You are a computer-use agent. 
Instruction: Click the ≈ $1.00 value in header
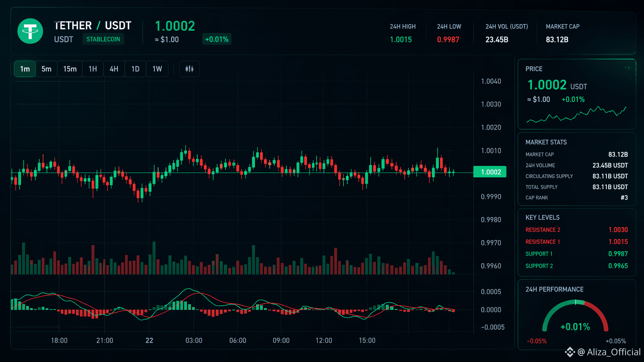(x=167, y=40)
